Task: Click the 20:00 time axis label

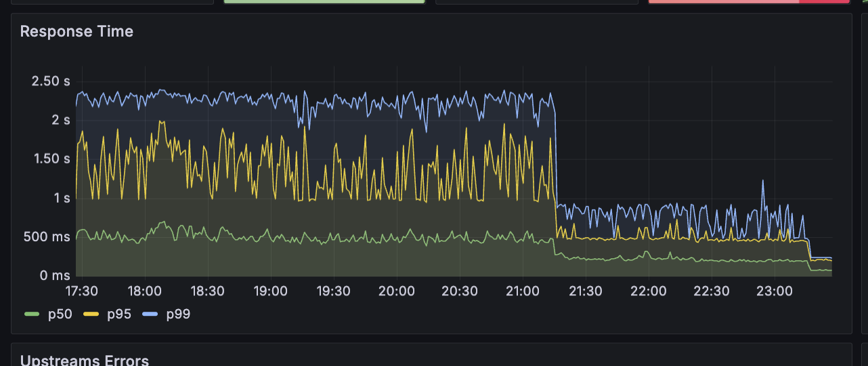Action: tap(396, 291)
